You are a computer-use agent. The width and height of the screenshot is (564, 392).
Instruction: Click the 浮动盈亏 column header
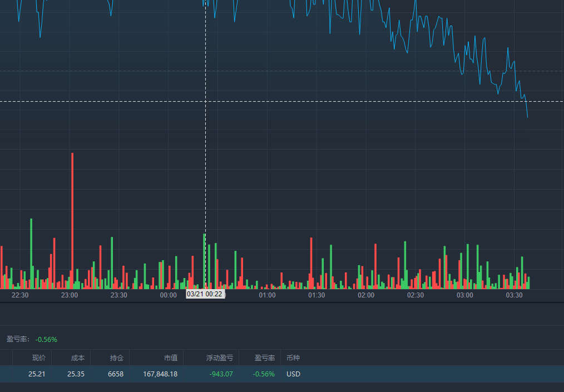point(219,358)
